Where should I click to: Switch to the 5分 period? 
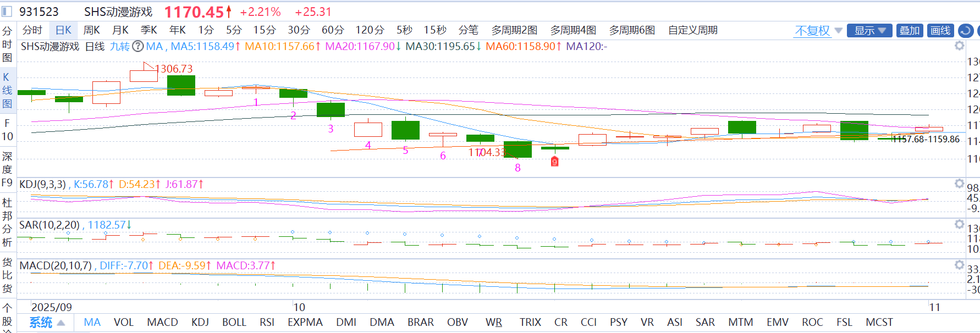click(234, 30)
